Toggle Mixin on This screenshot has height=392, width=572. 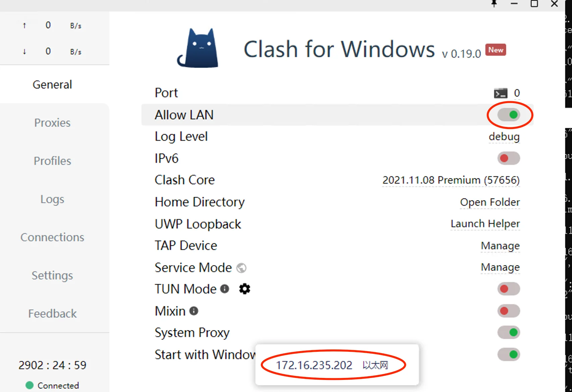[x=509, y=311]
